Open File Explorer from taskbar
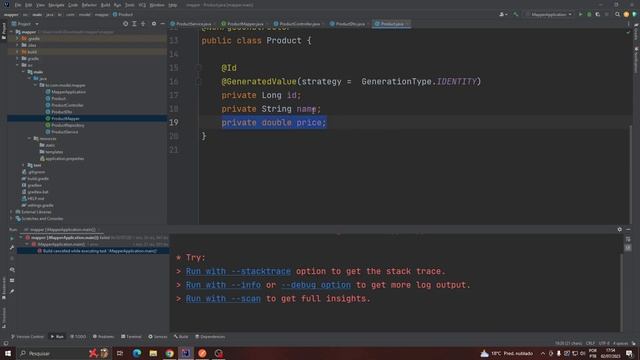The width and height of the screenshot is (640, 360). pyautogui.click(x=153, y=353)
